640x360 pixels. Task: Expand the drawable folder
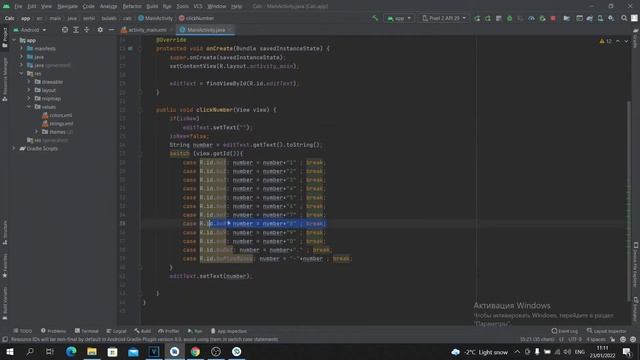pos(29,82)
